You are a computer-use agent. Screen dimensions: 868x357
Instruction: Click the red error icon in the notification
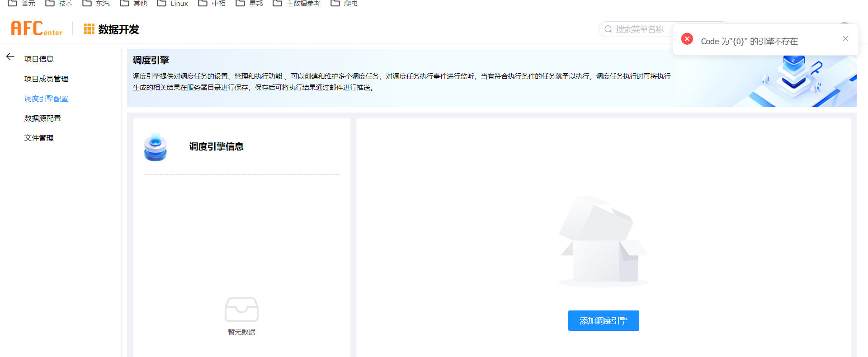pos(687,39)
